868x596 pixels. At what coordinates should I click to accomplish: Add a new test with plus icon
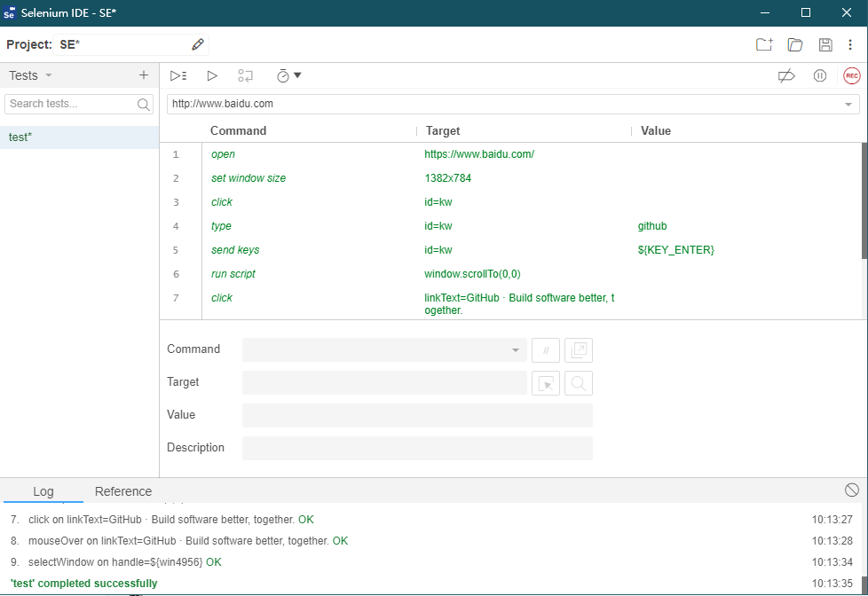(x=144, y=75)
